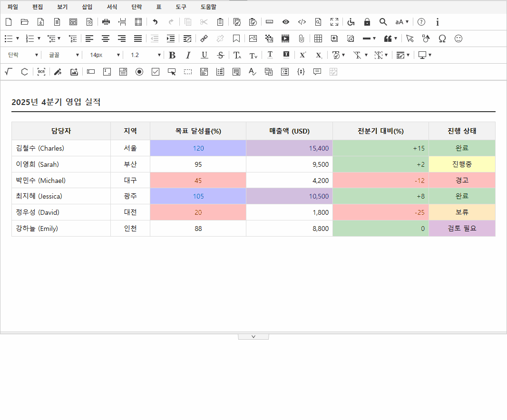Expand the 1.2 line height dropdown
This screenshot has height=420, width=507.
[x=146, y=55]
